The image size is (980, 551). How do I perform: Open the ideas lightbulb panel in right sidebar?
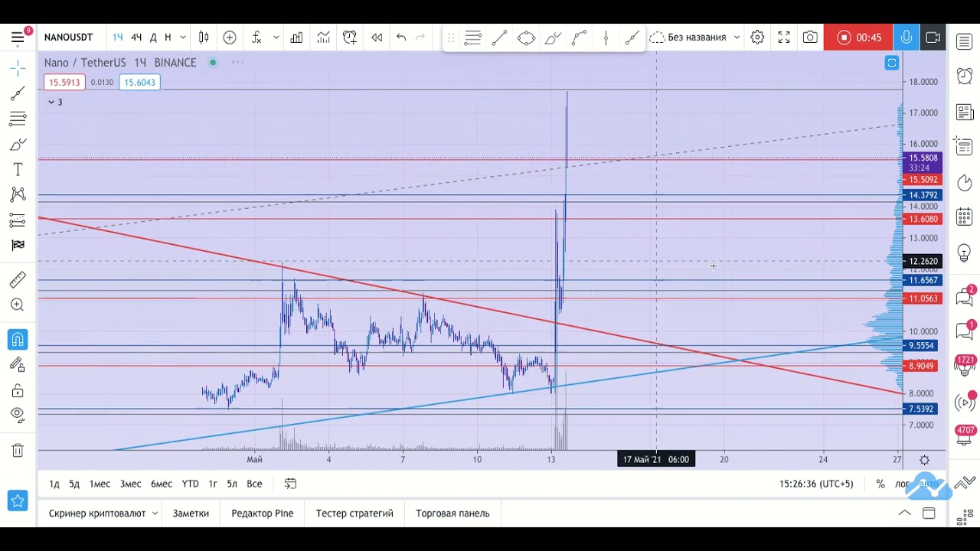point(965,253)
